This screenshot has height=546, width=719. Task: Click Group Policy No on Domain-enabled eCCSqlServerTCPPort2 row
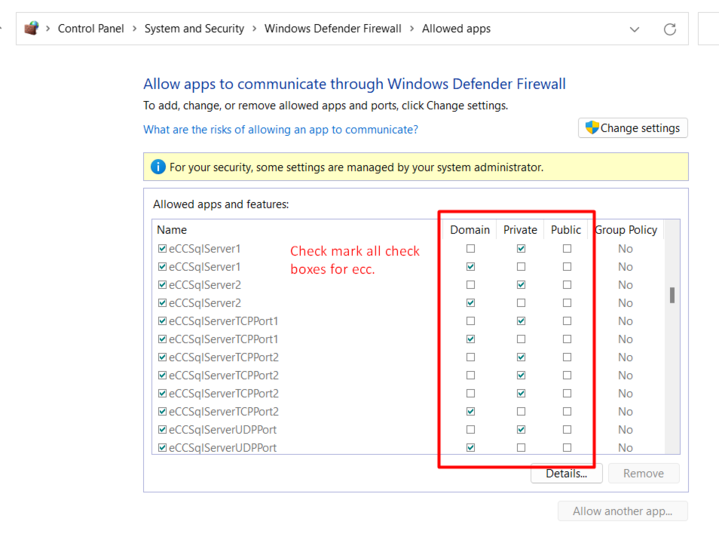(x=625, y=412)
